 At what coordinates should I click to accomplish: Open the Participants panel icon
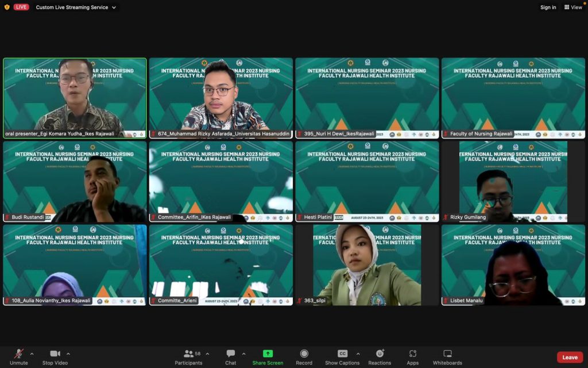point(188,354)
